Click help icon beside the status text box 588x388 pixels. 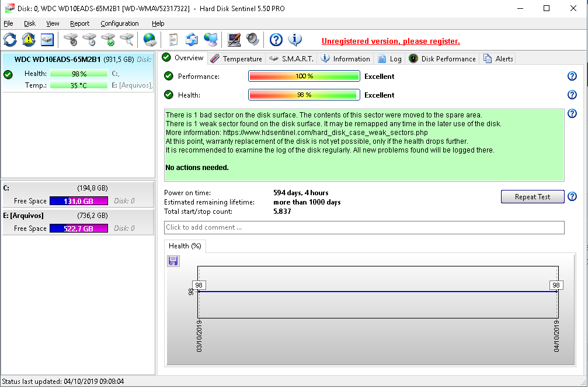click(572, 113)
